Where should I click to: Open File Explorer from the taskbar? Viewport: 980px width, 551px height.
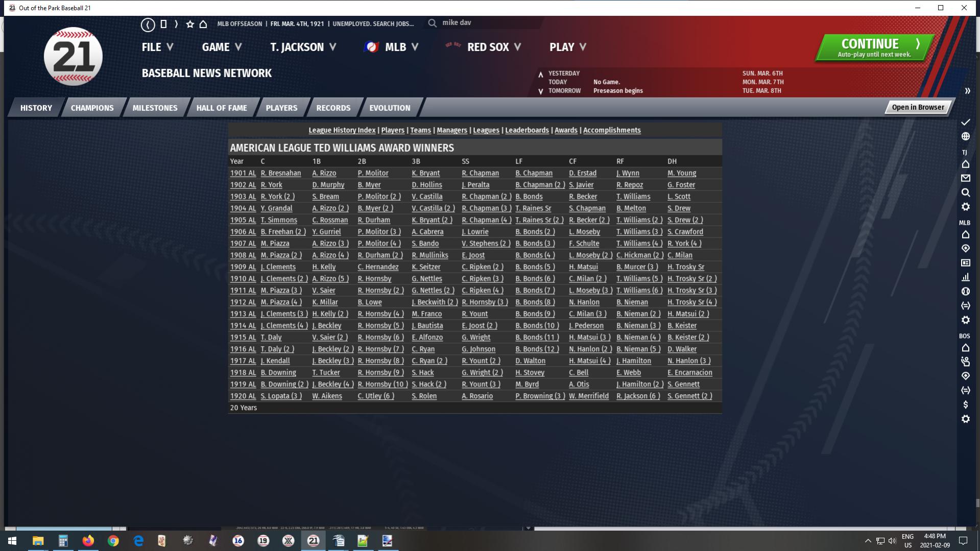tap(38, 541)
